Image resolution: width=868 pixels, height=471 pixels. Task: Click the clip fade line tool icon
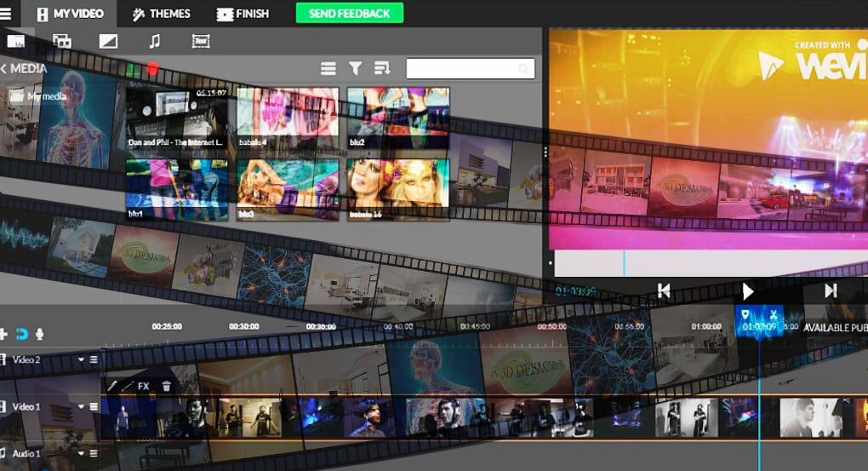(x=128, y=386)
